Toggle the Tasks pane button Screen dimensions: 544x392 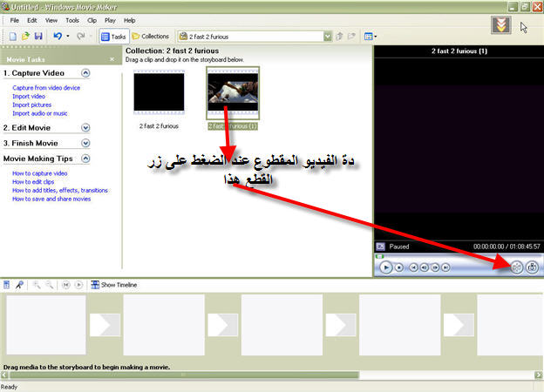[113, 37]
